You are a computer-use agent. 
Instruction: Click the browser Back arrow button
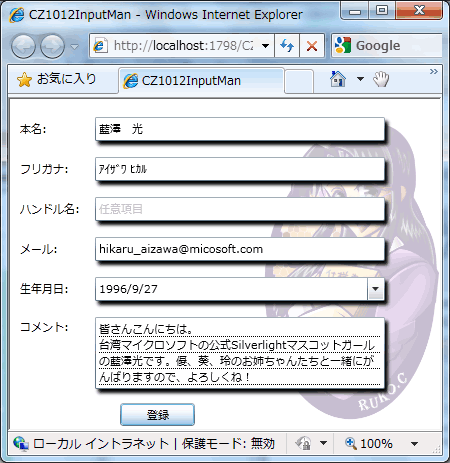tap(23, 46)
